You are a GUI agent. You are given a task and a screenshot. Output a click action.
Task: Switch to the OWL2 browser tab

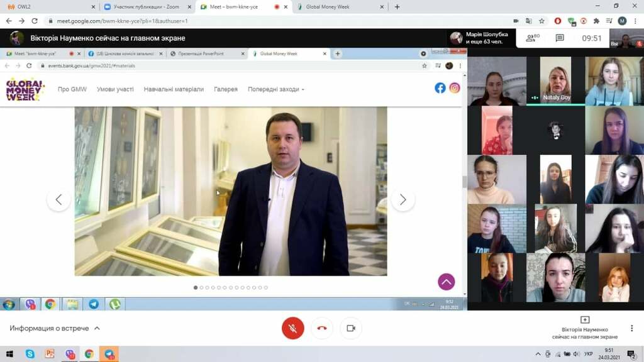coord(47,7)
